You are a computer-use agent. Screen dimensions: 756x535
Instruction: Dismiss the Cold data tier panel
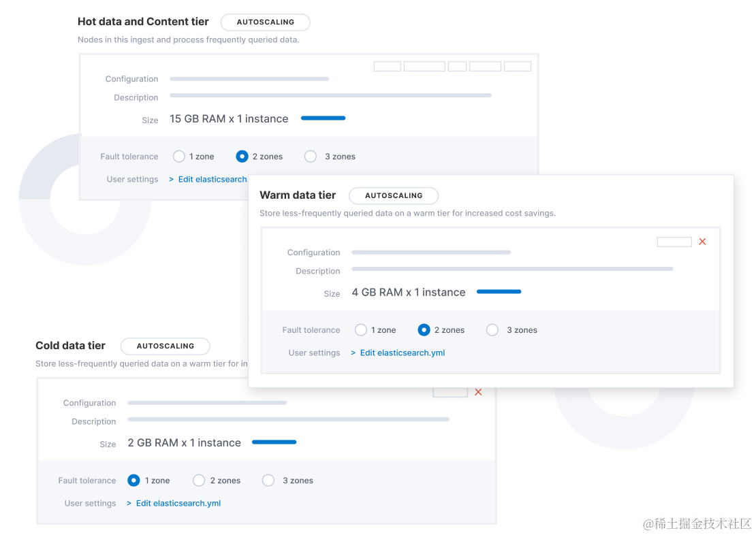(x=477, y=391)
